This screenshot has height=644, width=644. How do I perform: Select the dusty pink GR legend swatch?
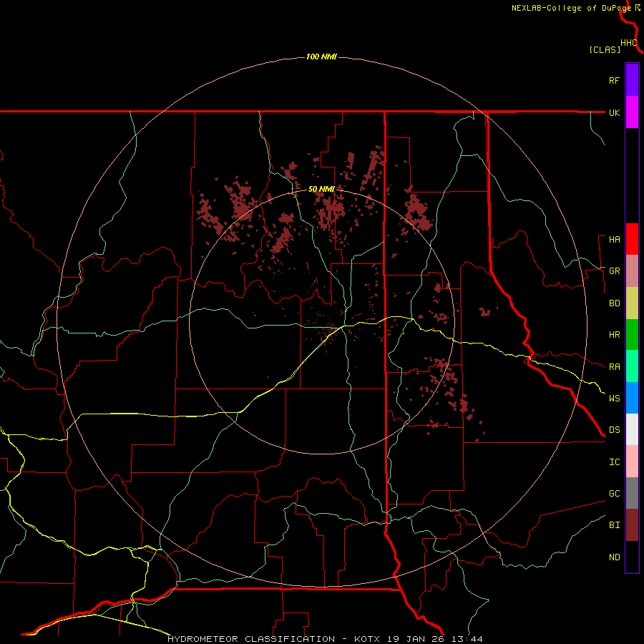(632, 271)
